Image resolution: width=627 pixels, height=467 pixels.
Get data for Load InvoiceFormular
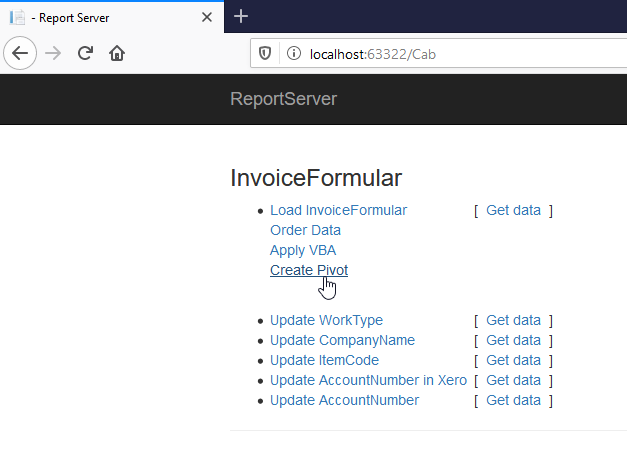(x=513, y=210)
